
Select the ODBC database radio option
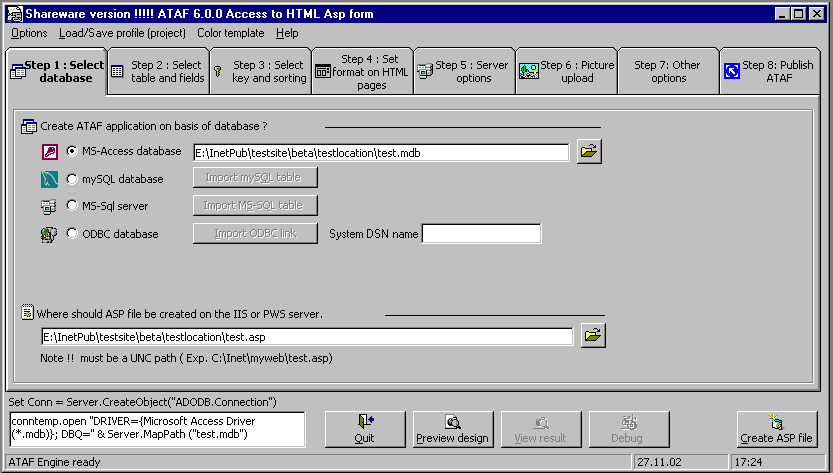[73, 234]
